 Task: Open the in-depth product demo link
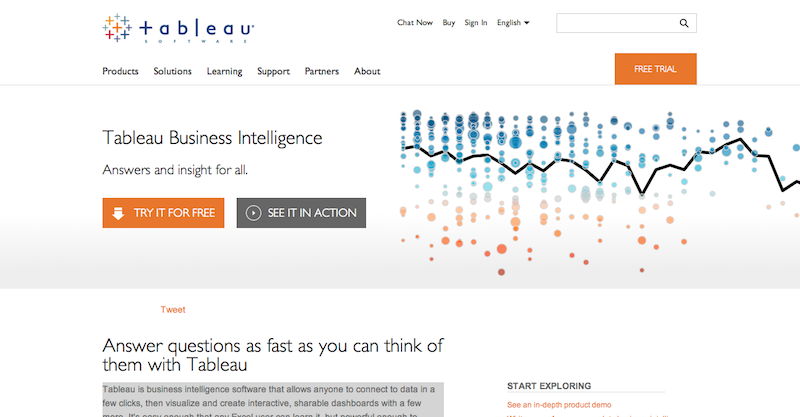coord(559,405)
